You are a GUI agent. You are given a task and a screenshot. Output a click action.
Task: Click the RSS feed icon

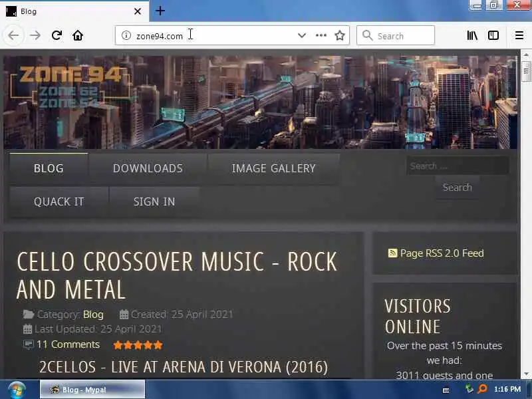tap(392, 253)
